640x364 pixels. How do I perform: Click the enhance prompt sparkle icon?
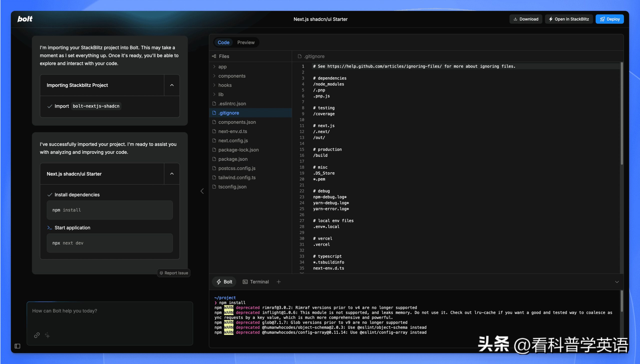pos(47,335)
